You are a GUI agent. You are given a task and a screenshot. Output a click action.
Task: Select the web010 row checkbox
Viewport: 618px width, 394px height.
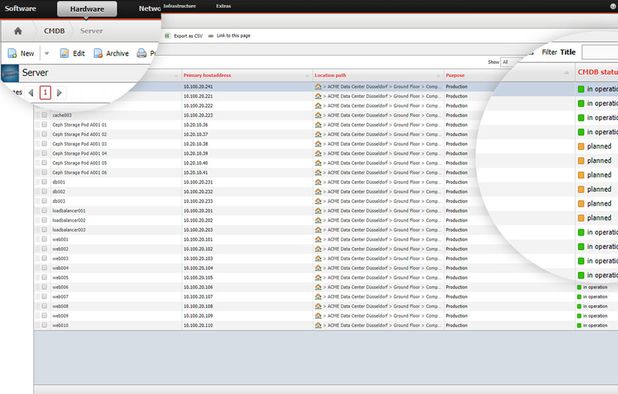(x=44, y=325)
